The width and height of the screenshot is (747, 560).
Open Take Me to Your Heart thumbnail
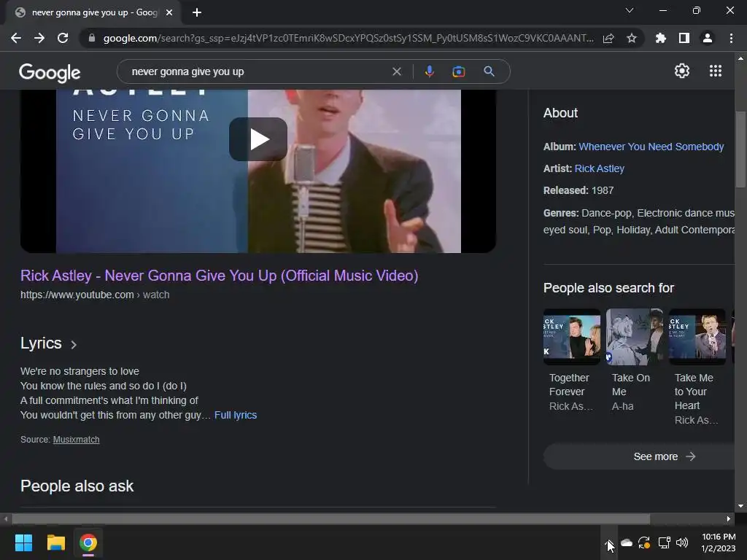[x=697, y=337]
